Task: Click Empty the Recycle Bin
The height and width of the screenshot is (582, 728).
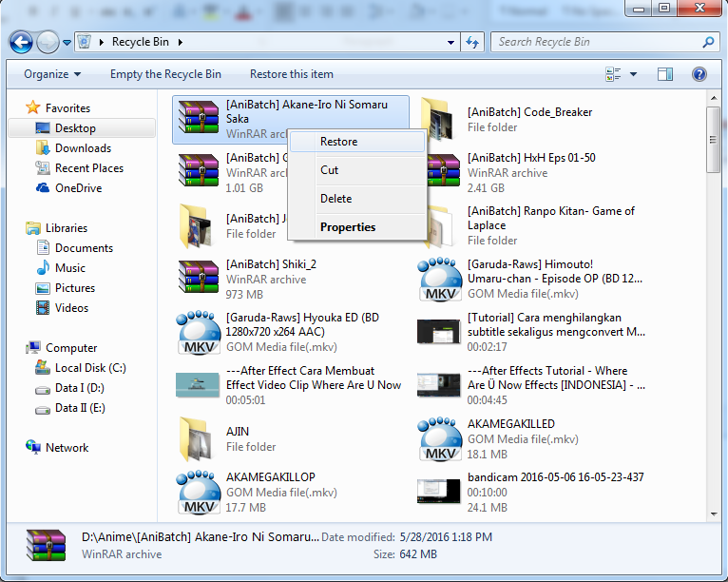Action: 165,74
